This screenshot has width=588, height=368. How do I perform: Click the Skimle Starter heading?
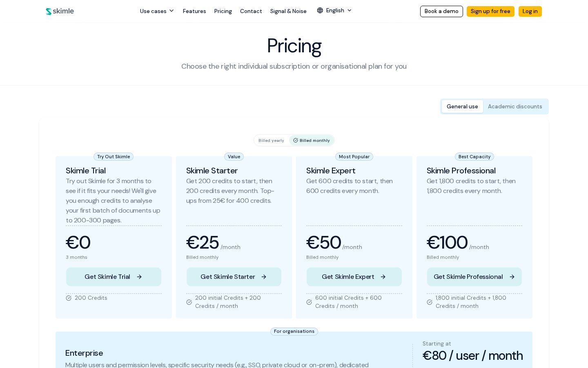point(212,171)
